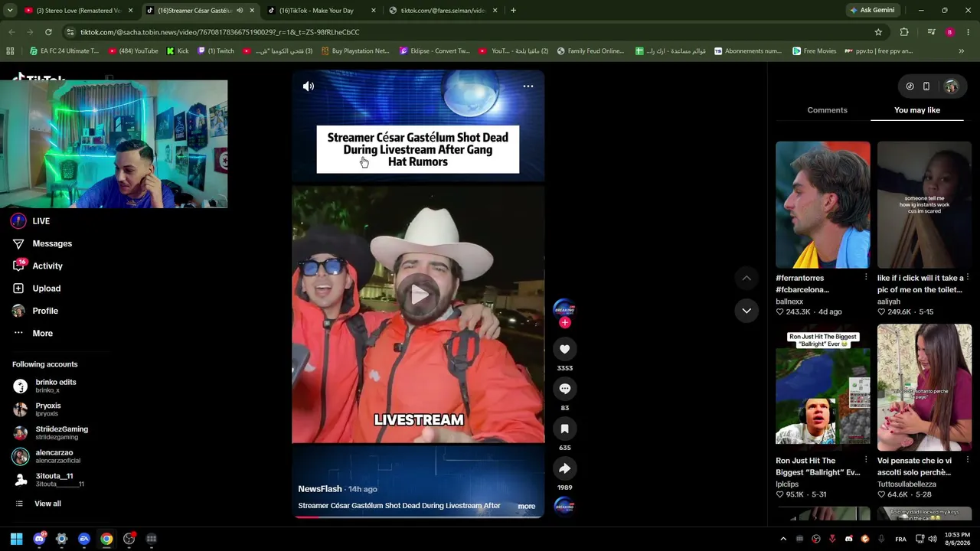Open the NewsFlash creator profile link
980x551 pixels.
(320, 489)
